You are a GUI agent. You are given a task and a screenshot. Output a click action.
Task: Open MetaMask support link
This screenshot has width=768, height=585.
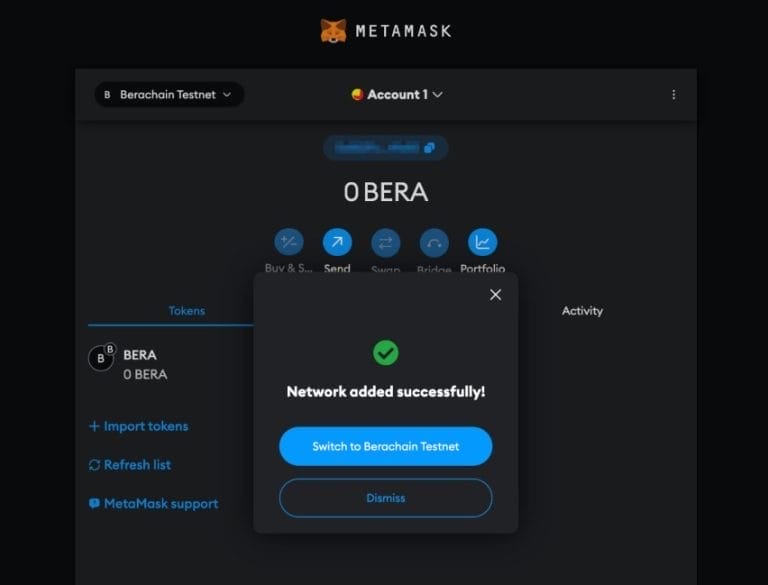[x=153, y=504]
